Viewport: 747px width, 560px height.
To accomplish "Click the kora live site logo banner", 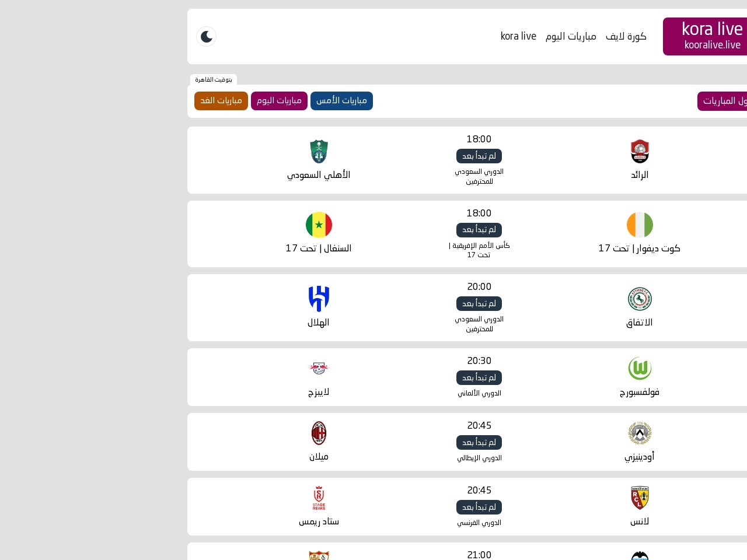I will click(705, 36).
